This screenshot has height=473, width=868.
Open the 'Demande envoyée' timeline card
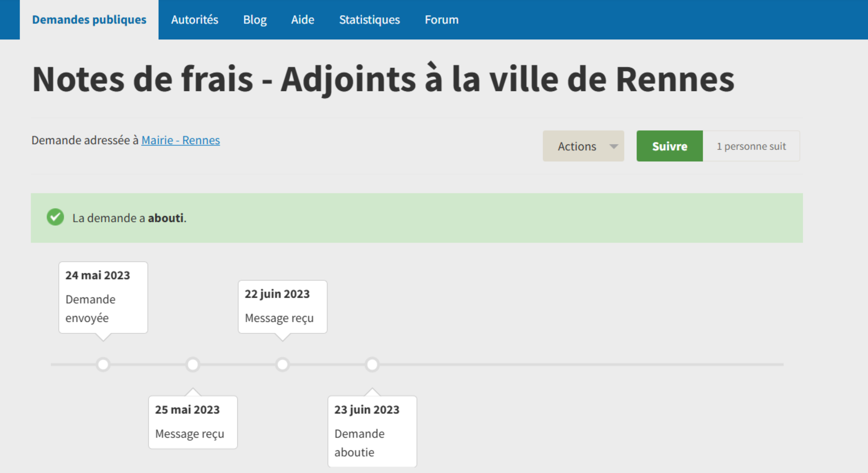tap(103, 298)
